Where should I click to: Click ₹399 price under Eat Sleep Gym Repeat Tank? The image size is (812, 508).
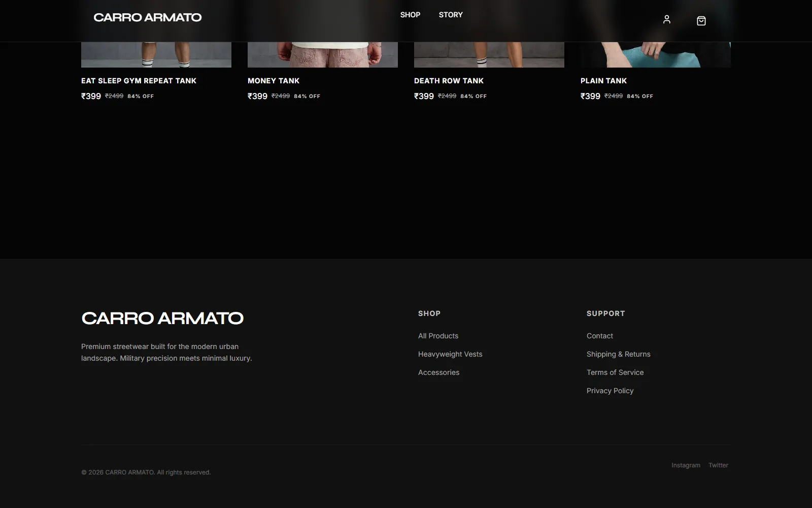pyautogui.click(x=91, y=96)
